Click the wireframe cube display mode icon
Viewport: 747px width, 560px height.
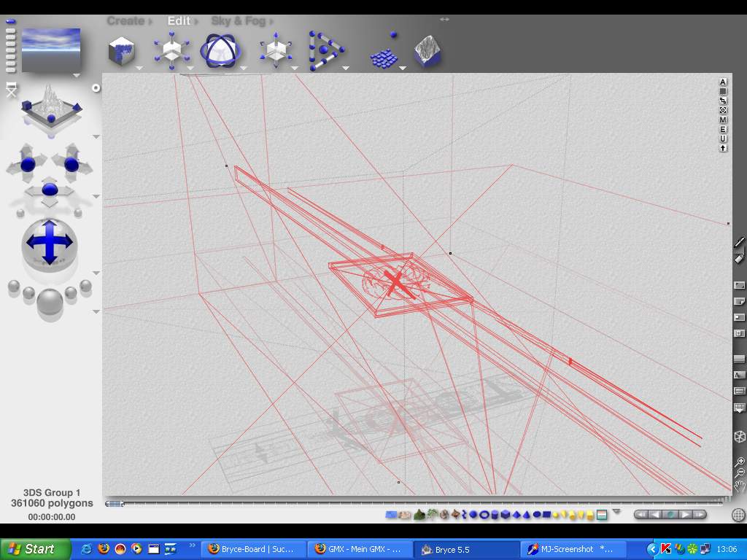point(740,437)
